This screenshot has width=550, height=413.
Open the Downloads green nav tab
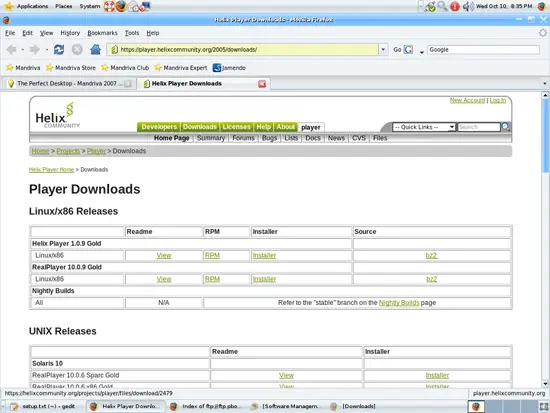point(200,127)
